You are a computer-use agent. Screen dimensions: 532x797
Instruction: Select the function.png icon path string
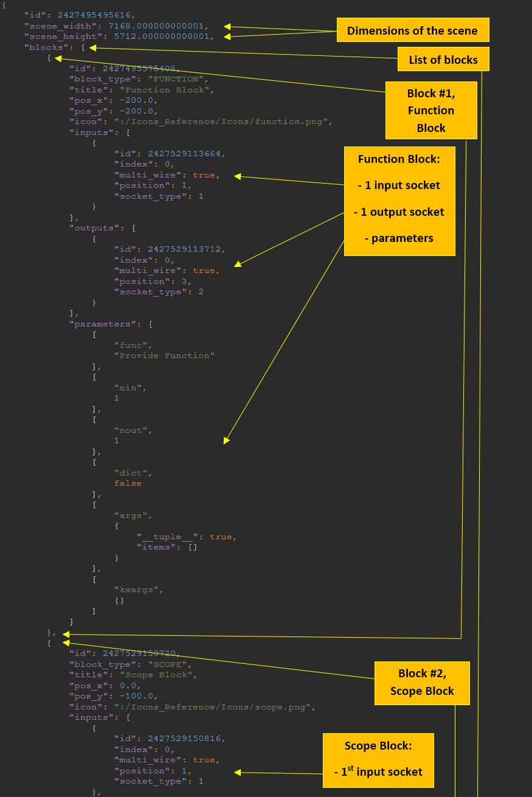tap(223, 122)
